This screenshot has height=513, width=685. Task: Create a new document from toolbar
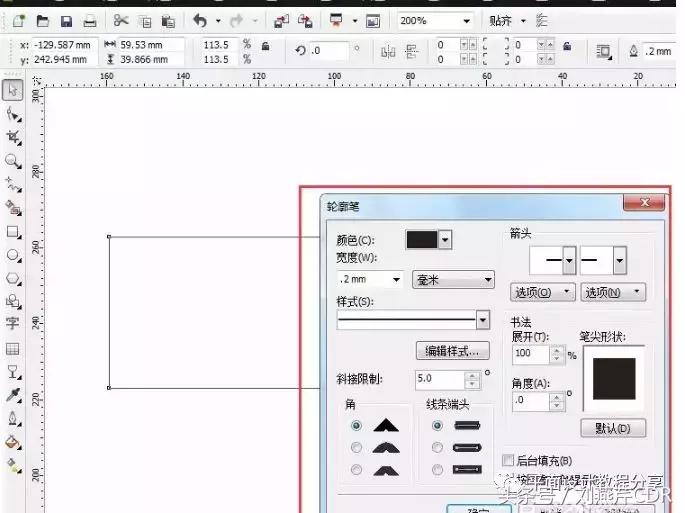click(x=18, y=21)
